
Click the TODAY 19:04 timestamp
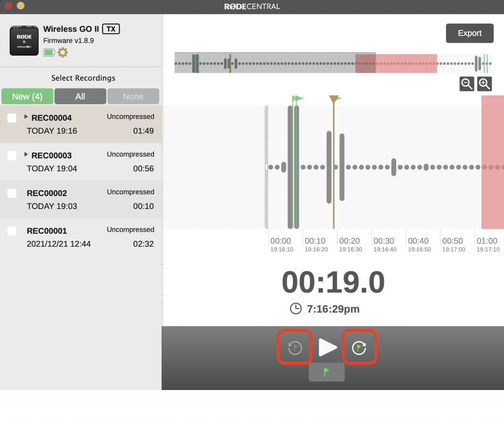click(x=52, y=169)
